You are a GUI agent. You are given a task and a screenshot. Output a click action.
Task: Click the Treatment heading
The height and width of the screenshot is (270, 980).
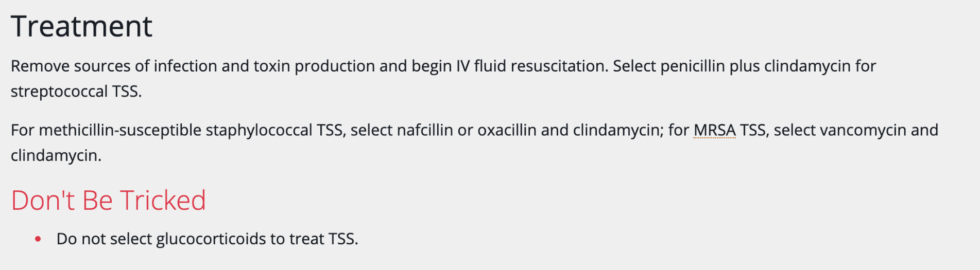[x=81, y=26]
